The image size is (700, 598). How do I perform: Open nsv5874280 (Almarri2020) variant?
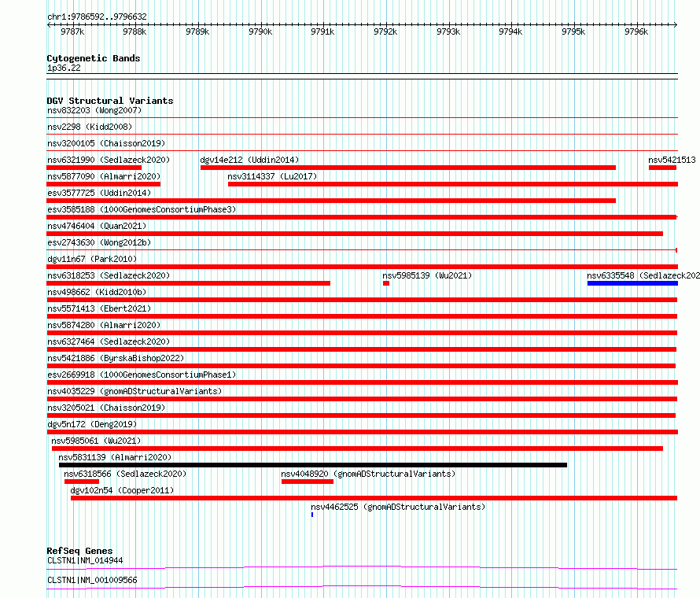[104, 325]
